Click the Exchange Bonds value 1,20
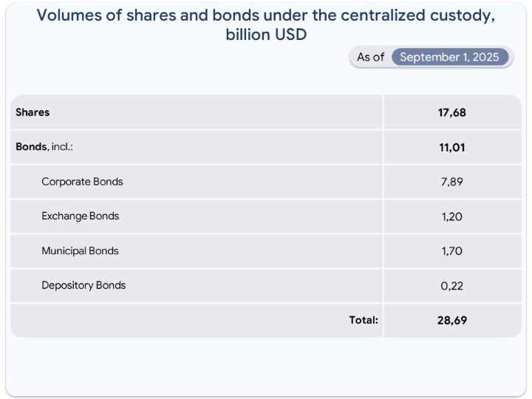The height and width of the screenshot is (399, 532). [x=451, y=216]
